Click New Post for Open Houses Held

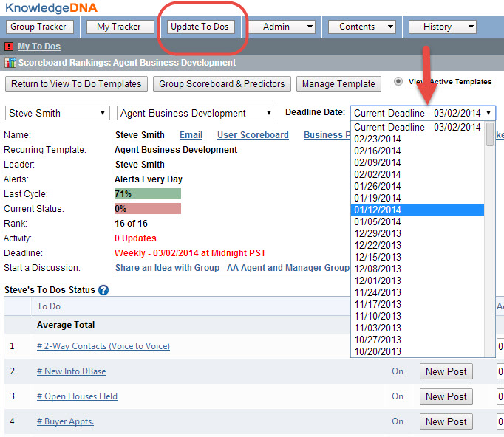point(446,396)
